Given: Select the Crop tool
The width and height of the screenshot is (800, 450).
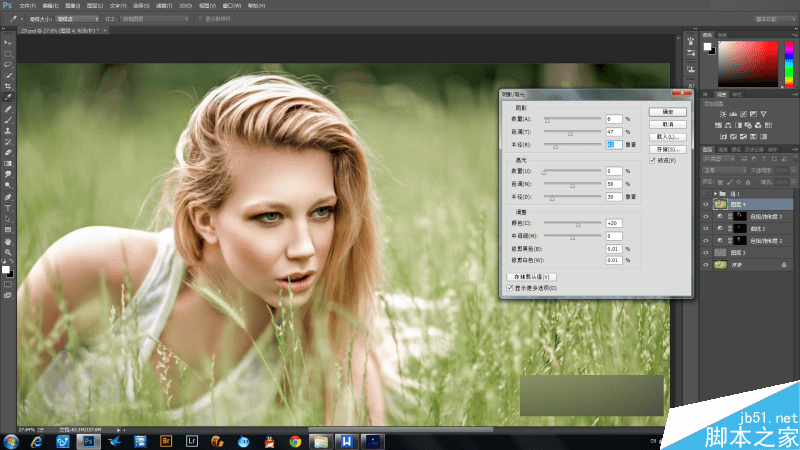Looking at the screenshot, I should coord(8,86).
